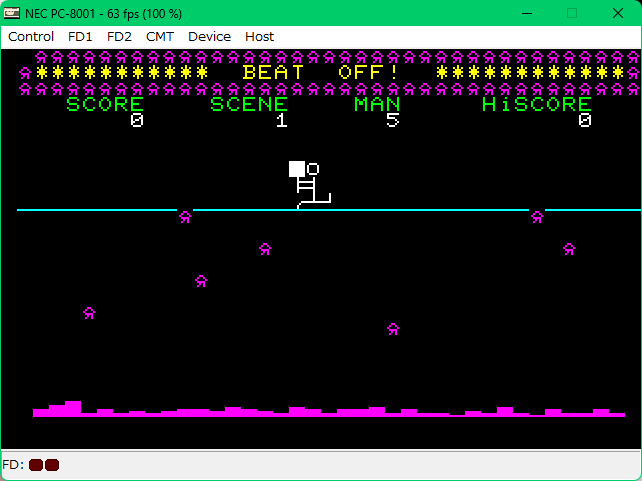Click the second FD drive indicator light
This screenshot has width=642, height=481.
pyautogui.click(x=52, y=465)
